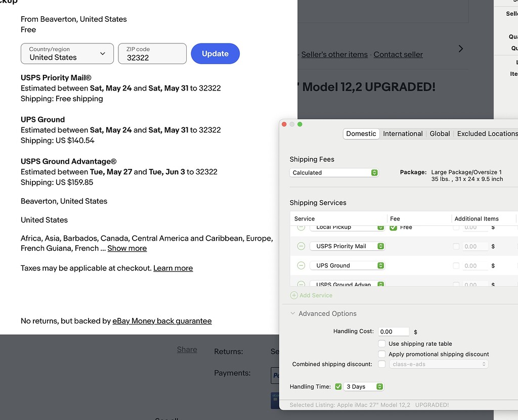Open the Calculated shipping fees dropdown

(x=334, y=173)
